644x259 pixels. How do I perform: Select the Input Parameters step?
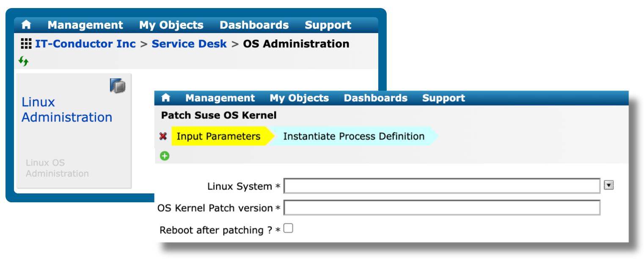click(x=218, y=136)
